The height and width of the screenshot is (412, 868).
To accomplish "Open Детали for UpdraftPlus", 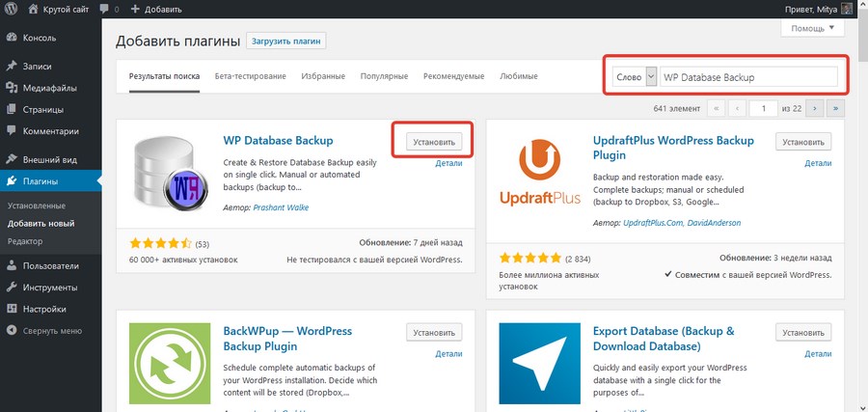I will 818,163.
